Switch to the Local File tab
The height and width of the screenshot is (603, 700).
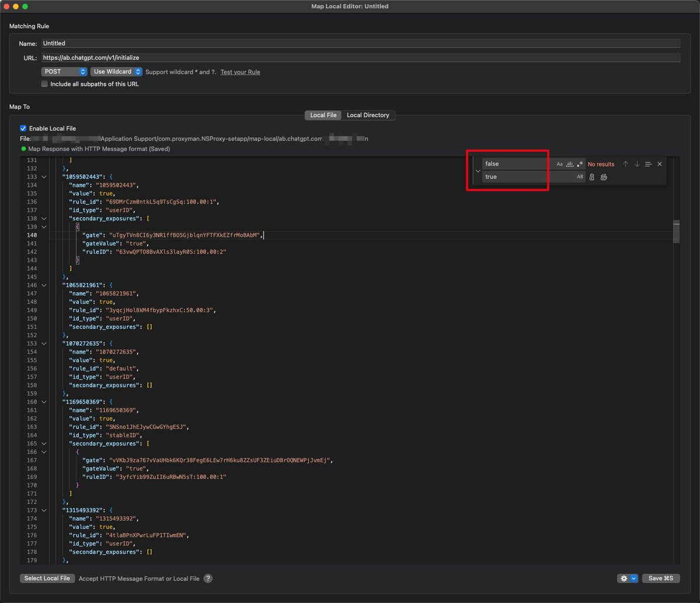[323, 115]
